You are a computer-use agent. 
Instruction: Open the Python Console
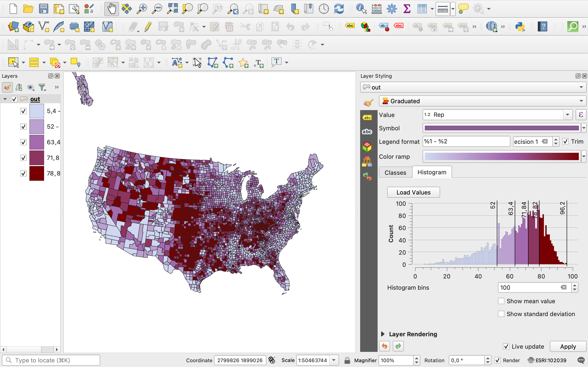520,26
